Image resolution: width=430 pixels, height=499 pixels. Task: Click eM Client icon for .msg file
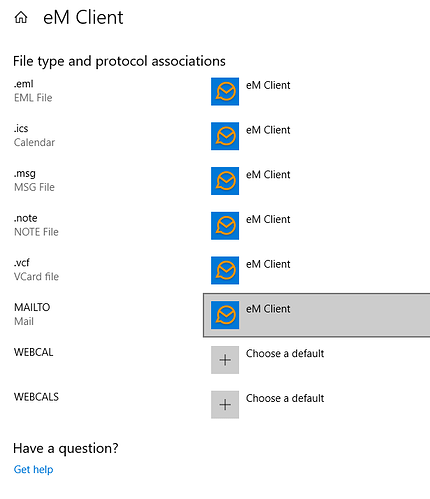click(225, 181)
